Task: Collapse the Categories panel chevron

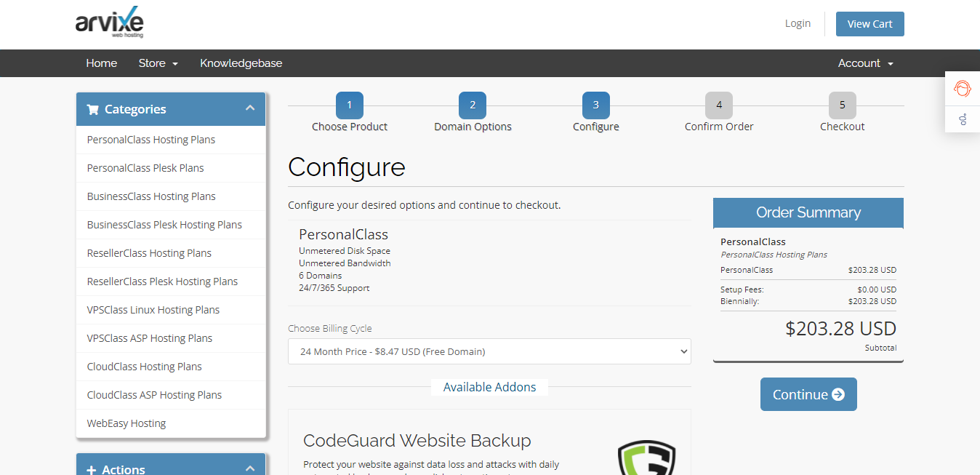Action: click(250, 108)
